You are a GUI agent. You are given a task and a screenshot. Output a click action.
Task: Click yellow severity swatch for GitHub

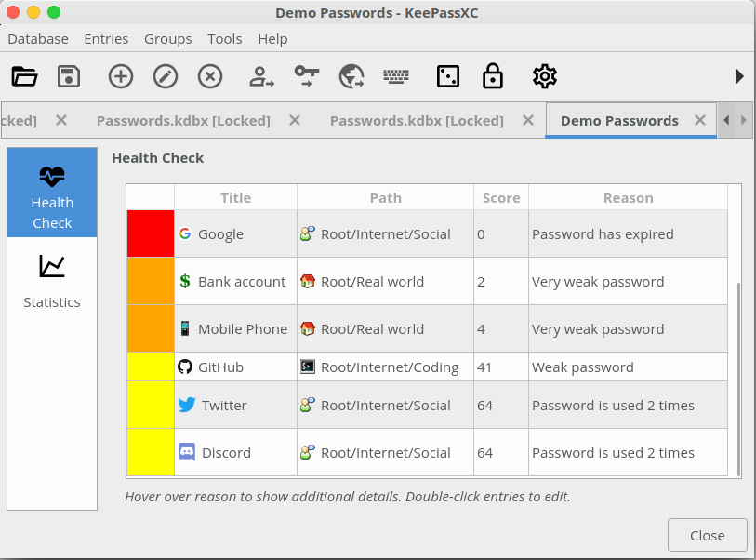151,367
